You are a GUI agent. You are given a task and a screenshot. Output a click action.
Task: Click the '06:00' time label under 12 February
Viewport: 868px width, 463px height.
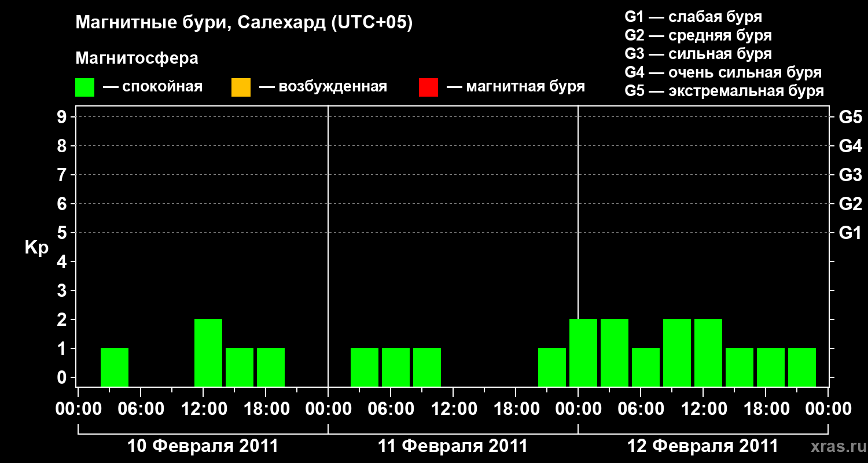(x=641, y=409)
